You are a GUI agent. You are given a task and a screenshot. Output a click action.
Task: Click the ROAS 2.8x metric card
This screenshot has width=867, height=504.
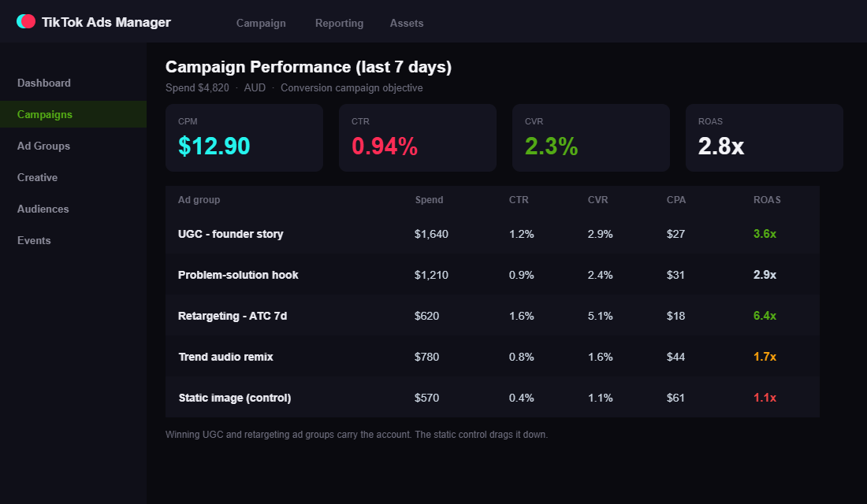(765, 138)
